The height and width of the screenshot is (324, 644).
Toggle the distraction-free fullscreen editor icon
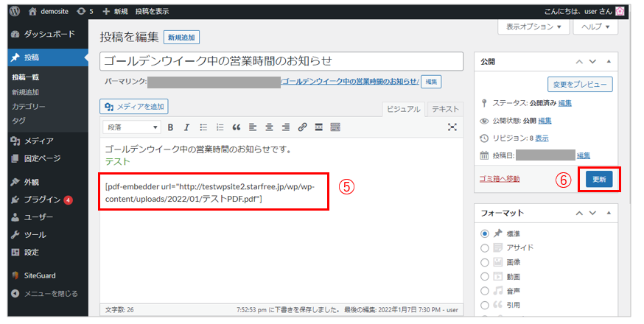452,127
